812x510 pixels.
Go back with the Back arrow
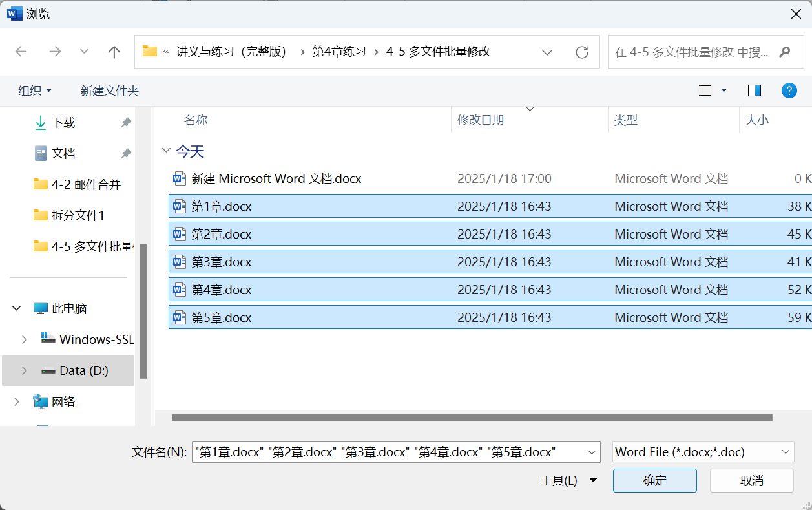click(21, 52)
